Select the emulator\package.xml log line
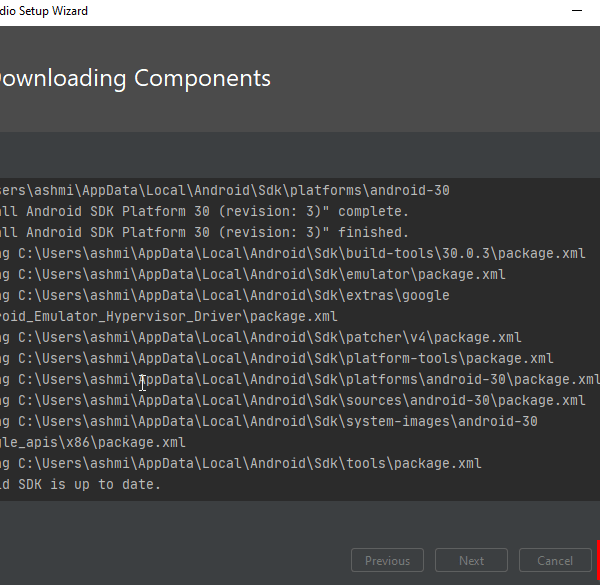The height and width of the screenshot is (585, 600). [253, 274]
